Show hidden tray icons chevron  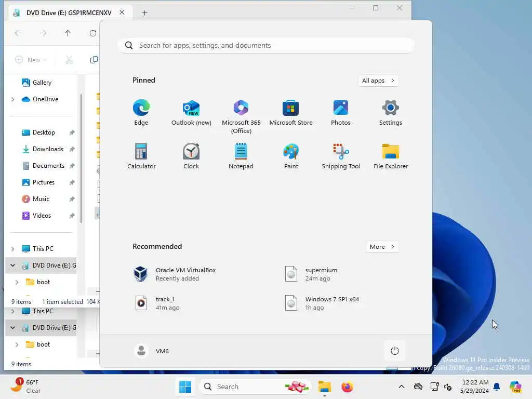coord(402,387)
